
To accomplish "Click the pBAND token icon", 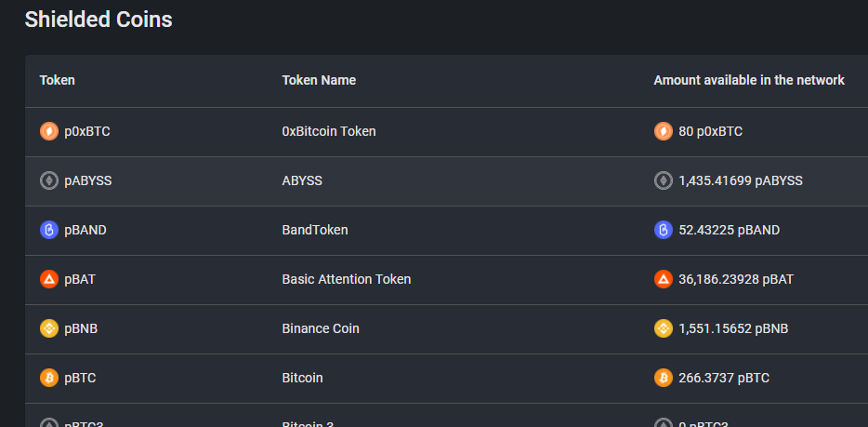I will [x=49, y=230].
